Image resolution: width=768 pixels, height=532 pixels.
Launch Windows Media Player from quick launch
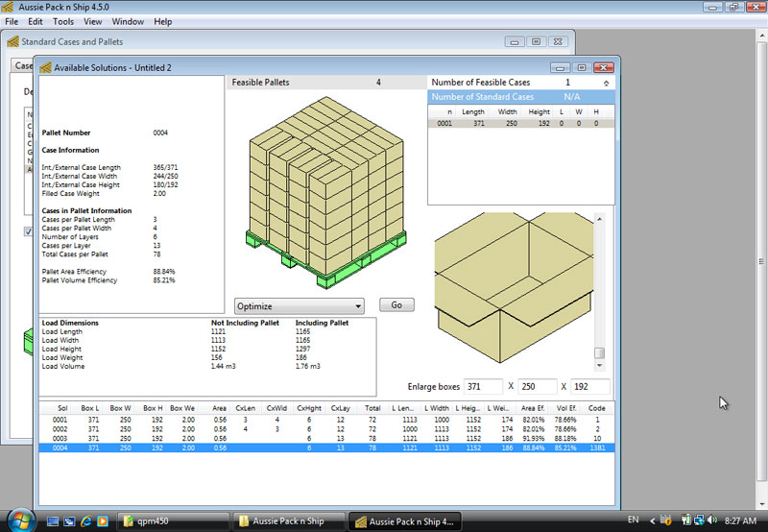point(103,521)
